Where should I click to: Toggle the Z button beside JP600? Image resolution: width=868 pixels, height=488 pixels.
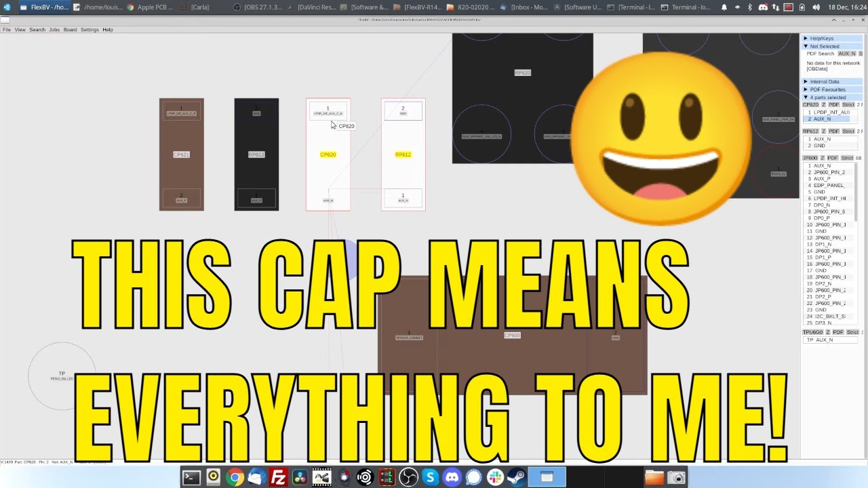823,158
